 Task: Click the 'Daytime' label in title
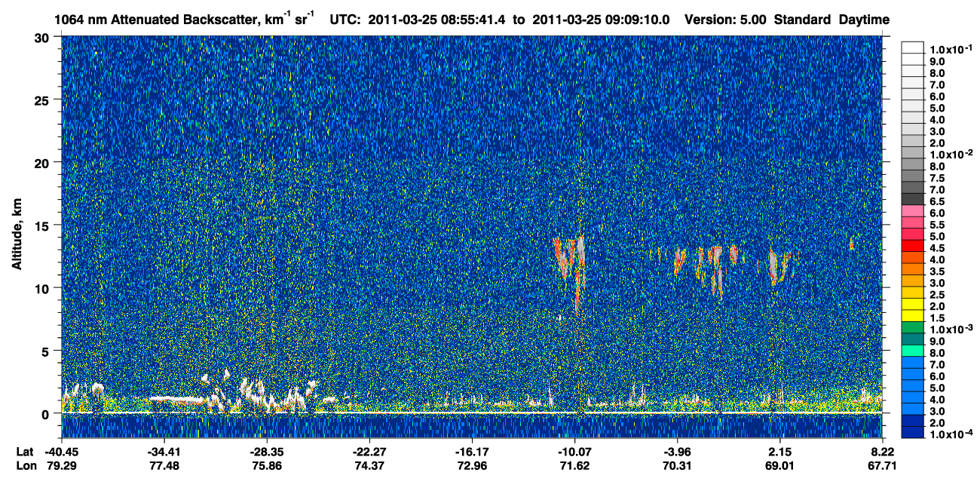864,20
